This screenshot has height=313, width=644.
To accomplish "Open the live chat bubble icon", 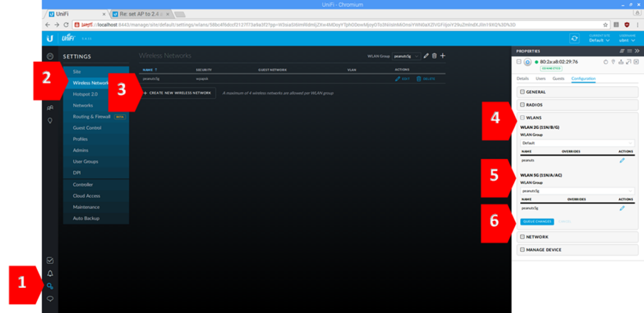I will 50,299.
